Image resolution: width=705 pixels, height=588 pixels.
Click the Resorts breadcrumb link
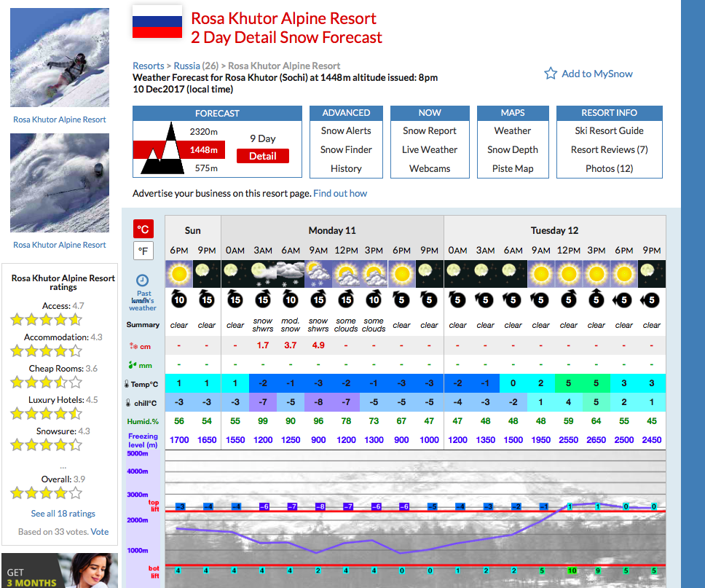tap(149, 66)
